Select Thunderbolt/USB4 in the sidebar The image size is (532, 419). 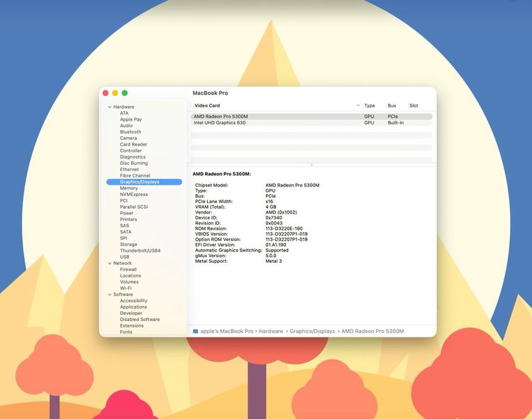pyautogui.click(x=140, y=251)
